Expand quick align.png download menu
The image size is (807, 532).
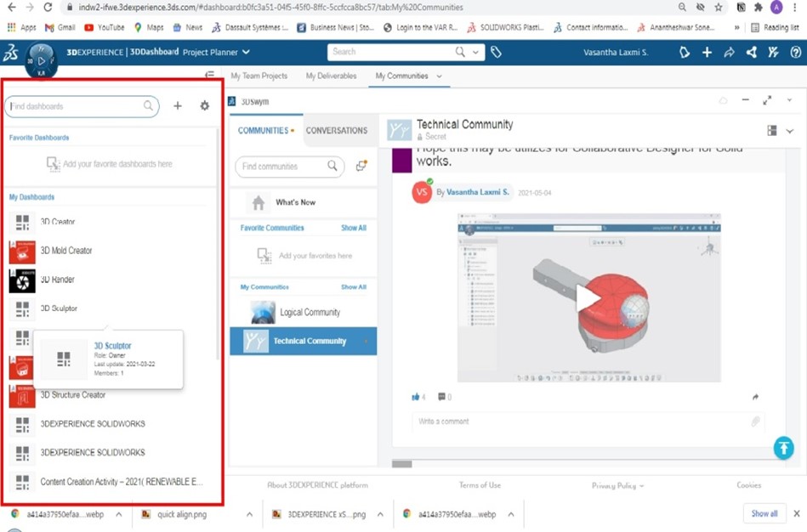pos(249,514)
